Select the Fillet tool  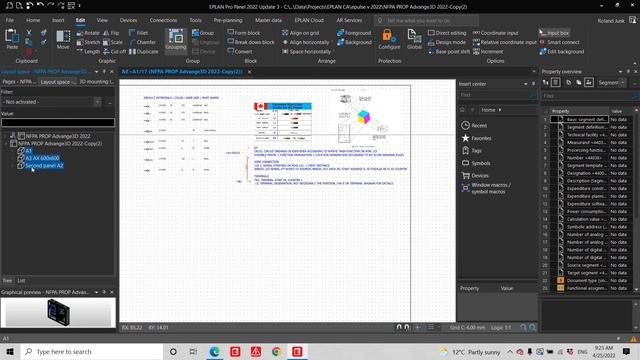(x=138, y=33)
